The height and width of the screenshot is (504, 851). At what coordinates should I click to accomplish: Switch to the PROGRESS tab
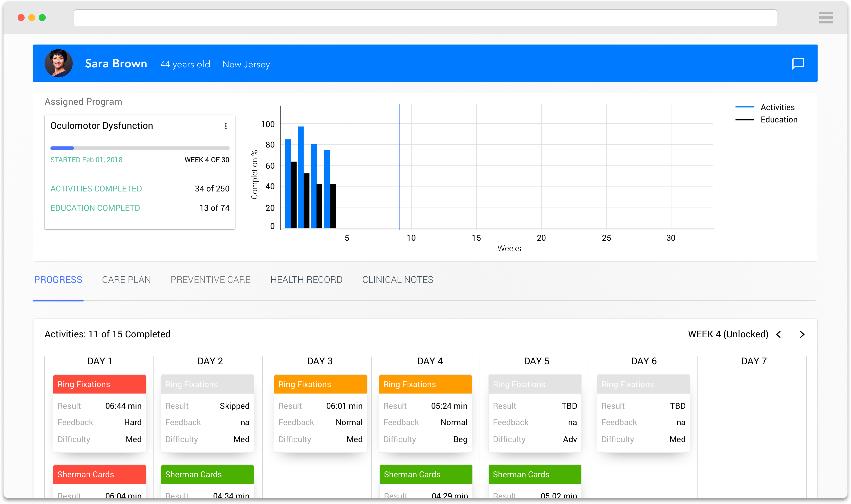pyautogui.click(x=58, y=280)
